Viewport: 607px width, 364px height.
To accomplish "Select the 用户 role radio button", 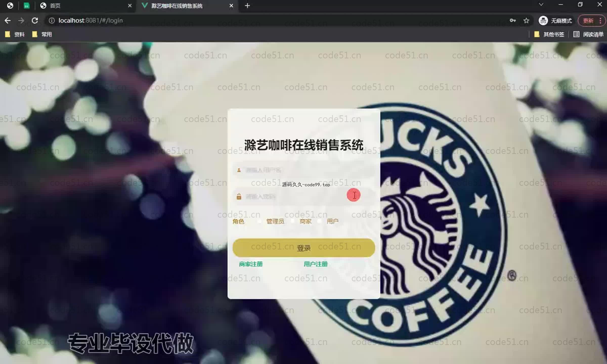I will 319,221.
